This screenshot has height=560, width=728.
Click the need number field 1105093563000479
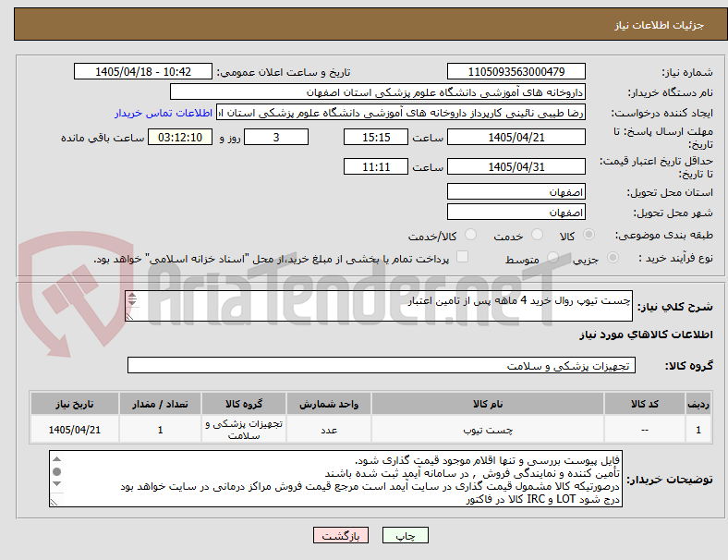[516, 71]
